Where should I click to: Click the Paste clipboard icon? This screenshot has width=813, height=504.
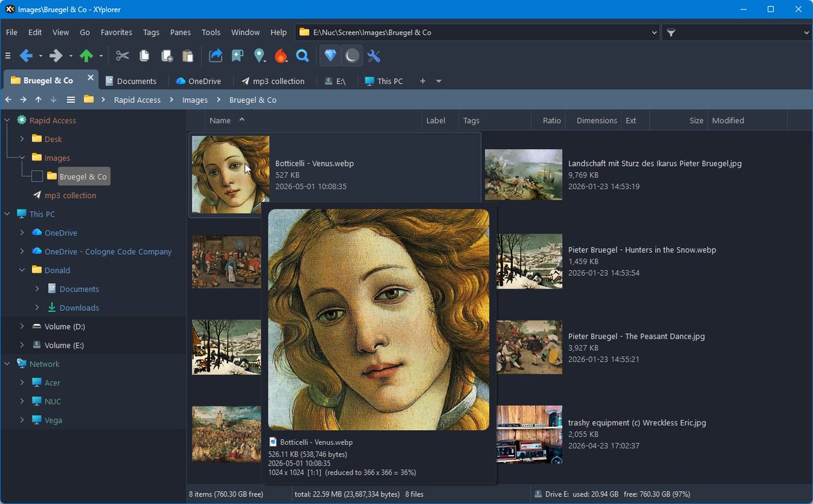point(188,56)
